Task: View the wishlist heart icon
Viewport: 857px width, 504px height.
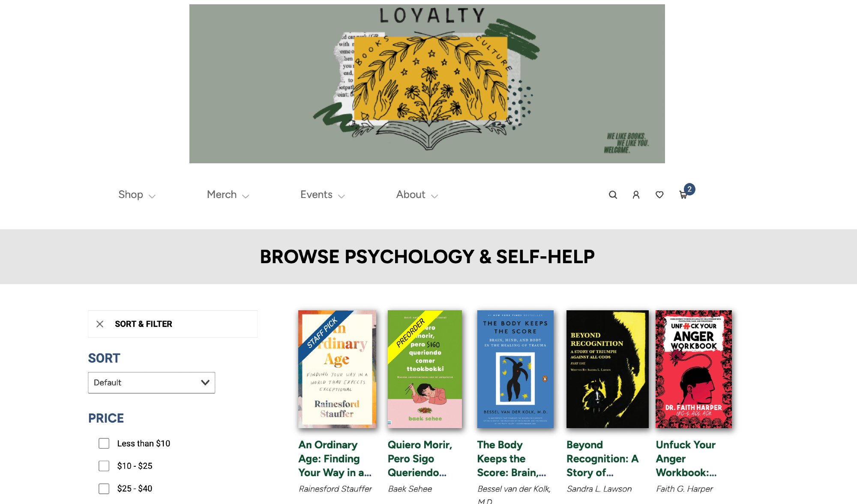Action: [659, 195]
